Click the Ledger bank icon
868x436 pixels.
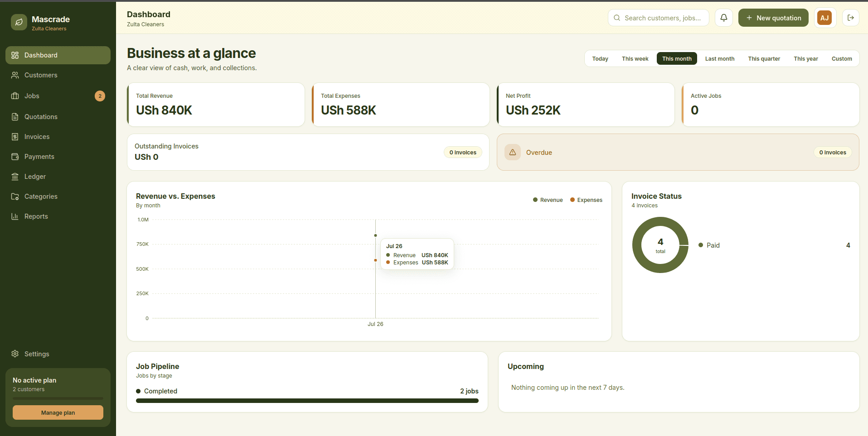15,177
